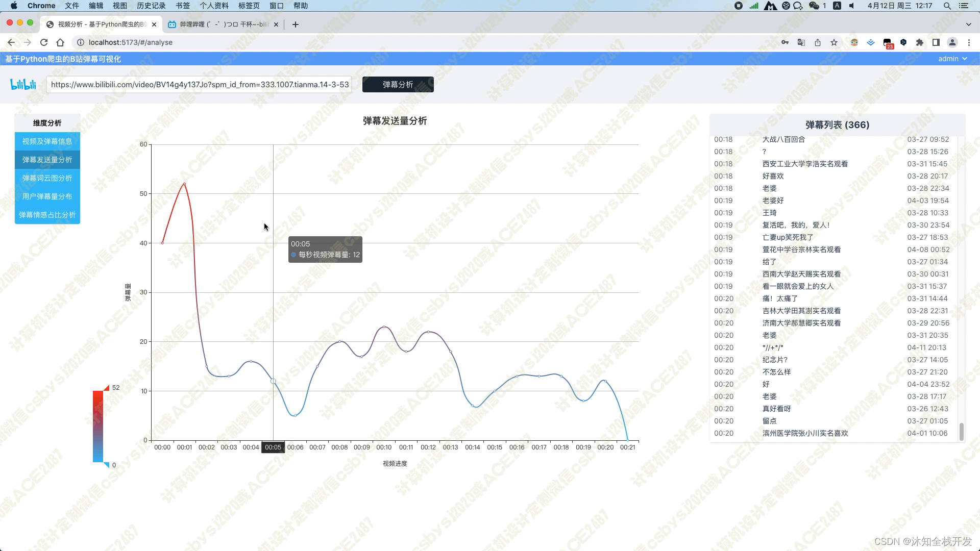Open the Apple menu

click(x=14, y=6)
